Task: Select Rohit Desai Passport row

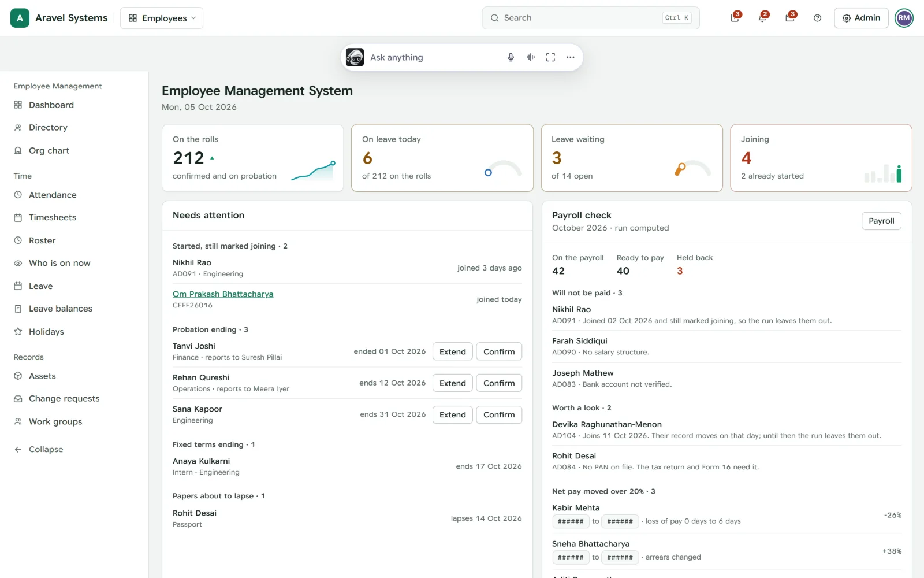Action: [347, 518]
